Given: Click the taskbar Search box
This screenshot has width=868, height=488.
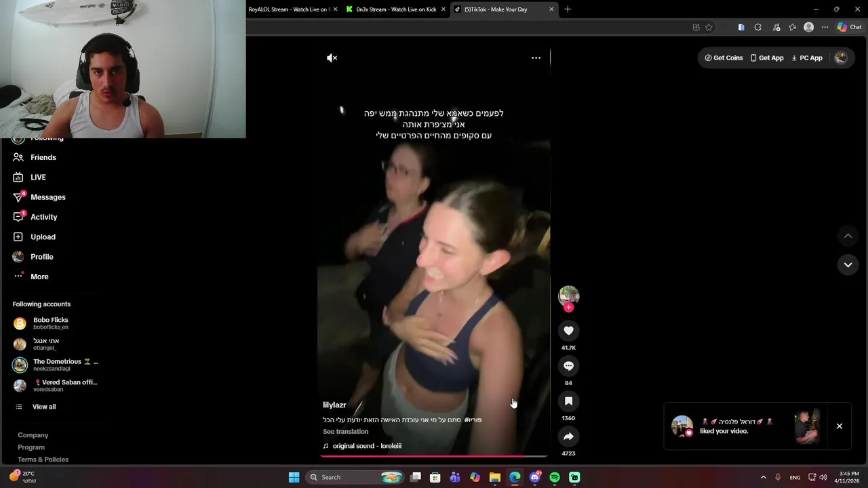Looking at the screenshot, I should point(355,477).
